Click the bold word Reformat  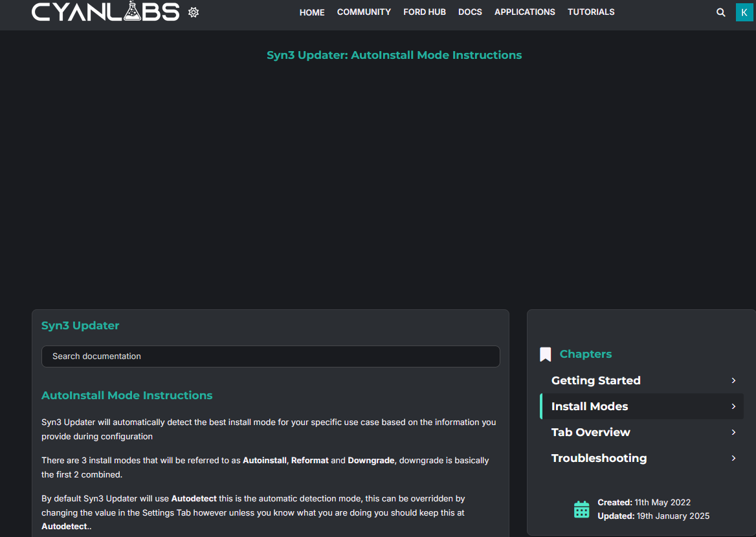[309, 461]
